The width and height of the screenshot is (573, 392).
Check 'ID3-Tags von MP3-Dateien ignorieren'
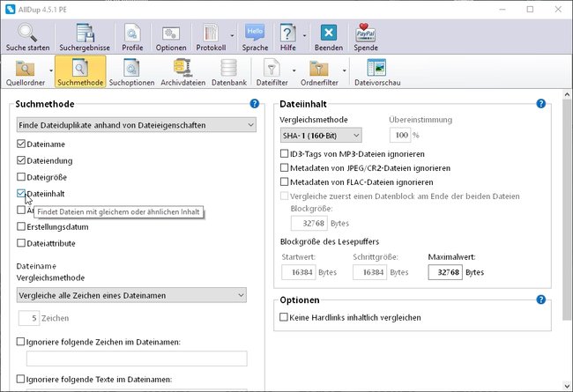(x=284, y=153)
